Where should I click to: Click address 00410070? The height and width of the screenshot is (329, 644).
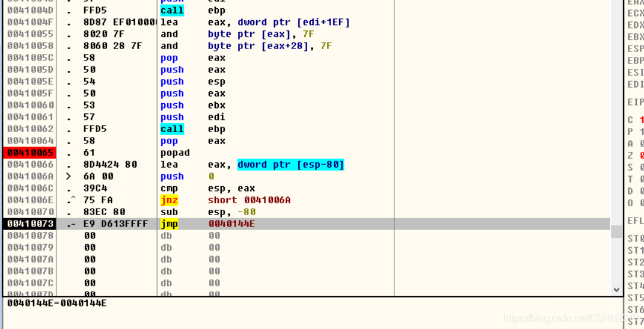point(30,212)
